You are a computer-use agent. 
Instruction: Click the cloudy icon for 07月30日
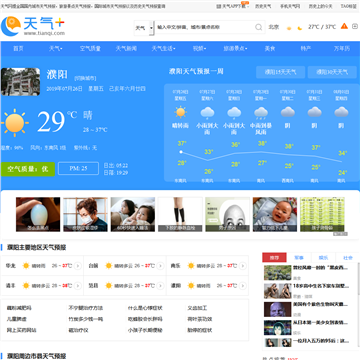tap(288, 112)
